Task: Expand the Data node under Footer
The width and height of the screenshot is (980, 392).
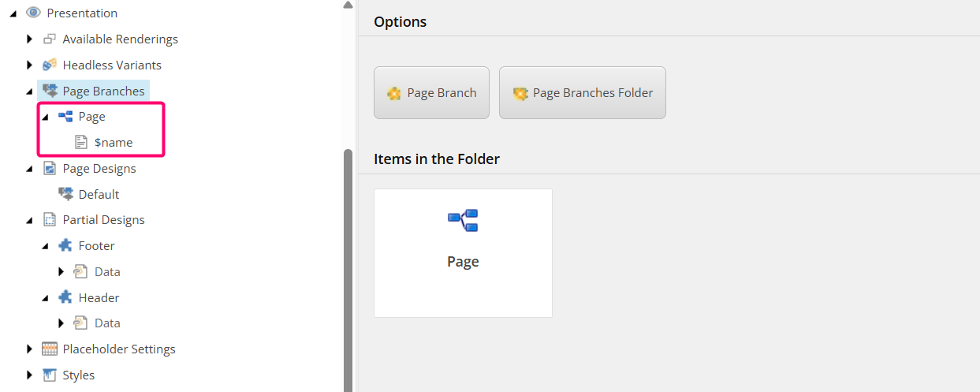Action: coord(61,271)
